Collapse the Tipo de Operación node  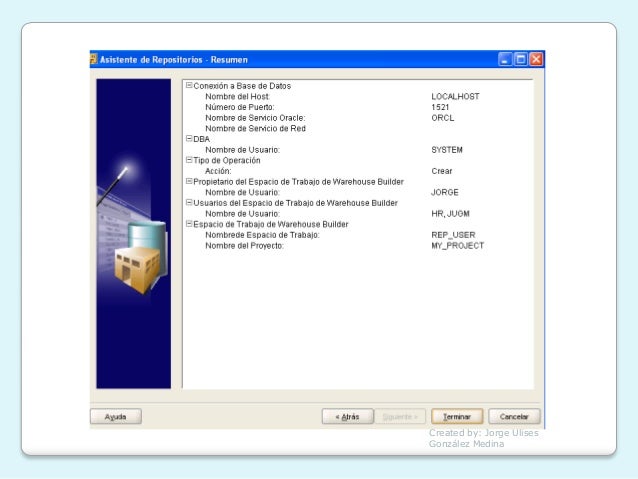pyautogui.click(x=189, y=160)
